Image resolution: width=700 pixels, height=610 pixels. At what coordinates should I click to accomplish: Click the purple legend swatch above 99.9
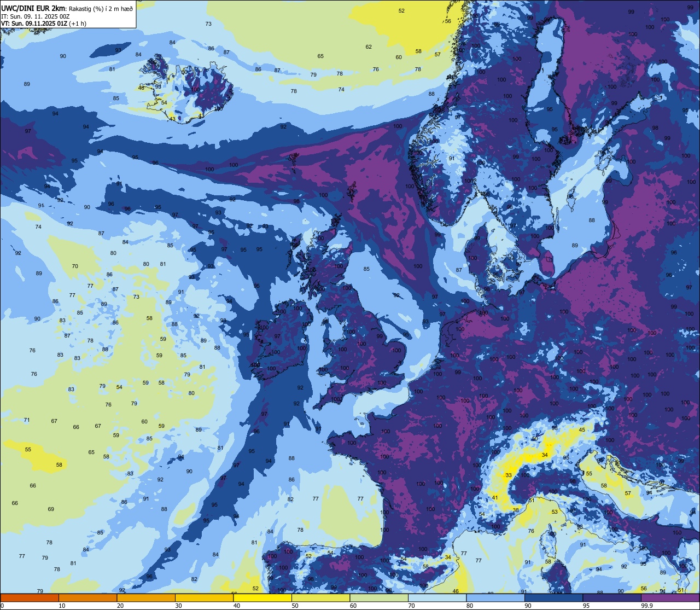click(x=670, y=597)
